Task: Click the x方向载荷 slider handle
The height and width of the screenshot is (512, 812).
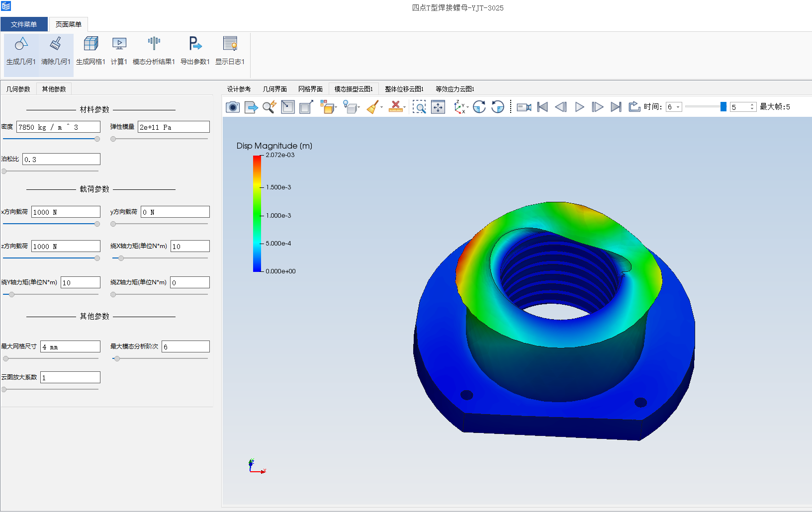Action: (x=97, y=224)
